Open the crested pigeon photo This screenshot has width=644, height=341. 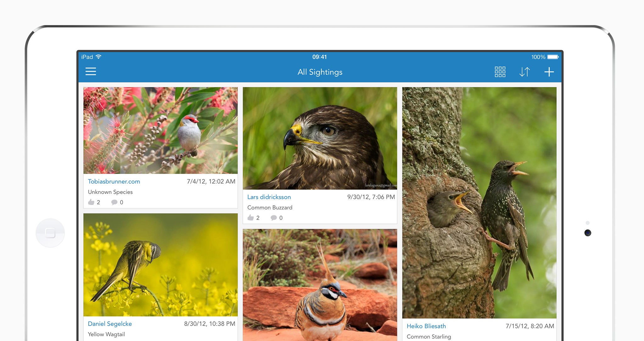[x=320, y=284]
